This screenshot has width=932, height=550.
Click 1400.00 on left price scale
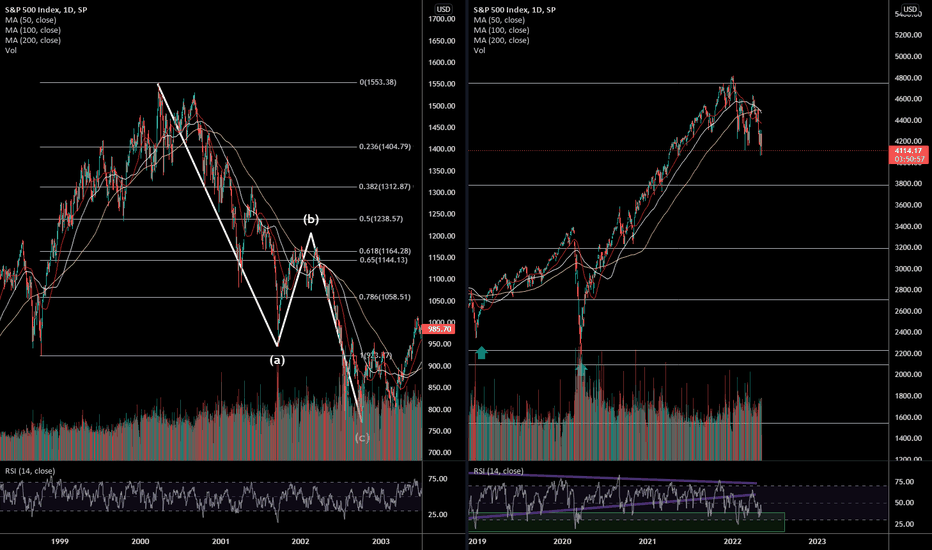(x=442, y=149)
